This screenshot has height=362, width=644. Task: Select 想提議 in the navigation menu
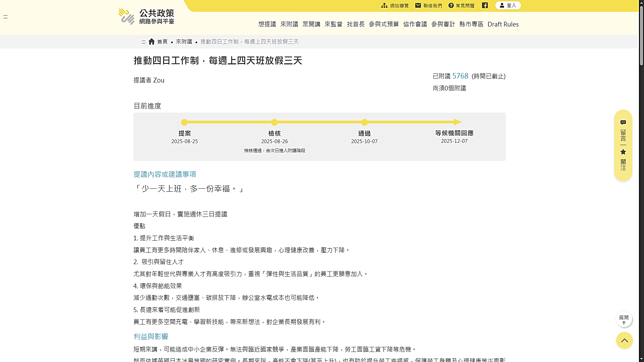tap(267, 24)
